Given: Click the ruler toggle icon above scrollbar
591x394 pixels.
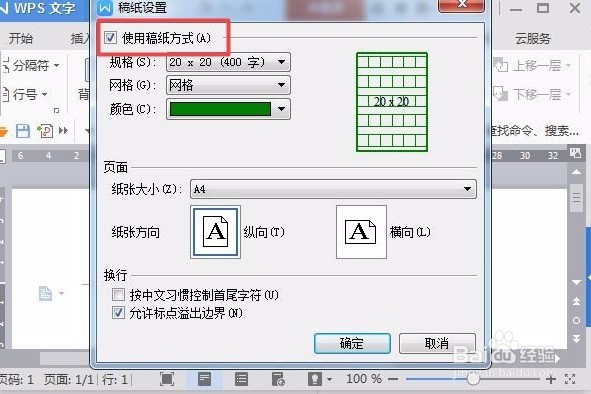Looking at the screenshot, I should click(576, 153).
